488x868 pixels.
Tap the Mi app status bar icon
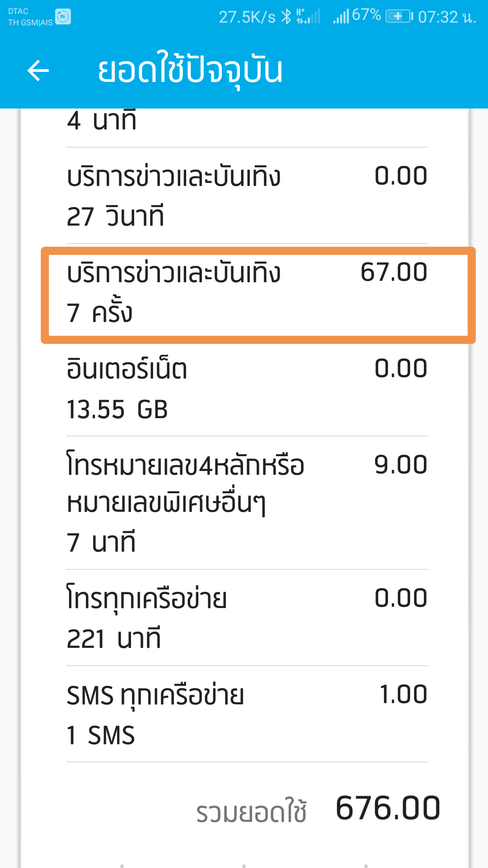[63, 17]
